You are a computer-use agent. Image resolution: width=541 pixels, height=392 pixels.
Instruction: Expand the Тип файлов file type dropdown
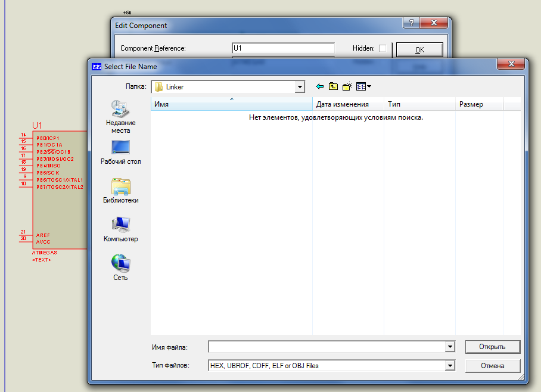click(x=450, y=366)
